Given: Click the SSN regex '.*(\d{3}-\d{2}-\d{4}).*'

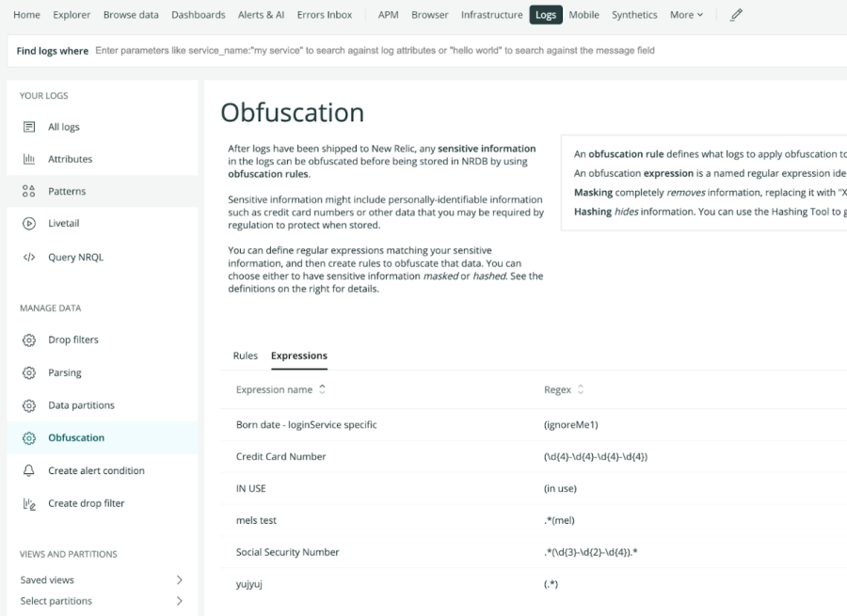Looking at the screenshot, I should click(590, 552).
